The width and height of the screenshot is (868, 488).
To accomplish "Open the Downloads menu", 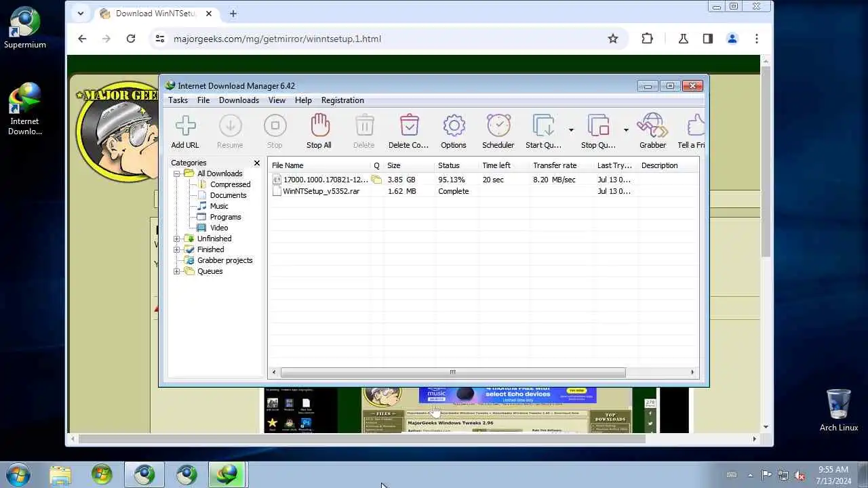I will pos(239,100).
